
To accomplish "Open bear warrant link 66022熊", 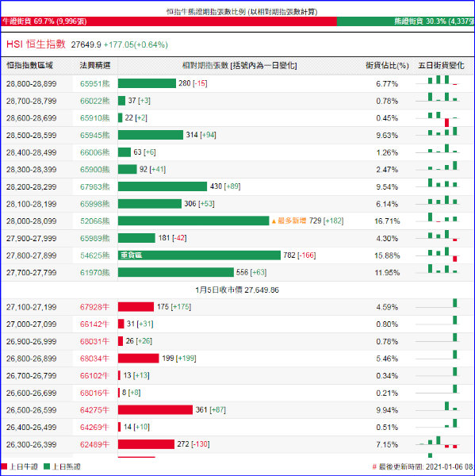I will coord(94,101).
